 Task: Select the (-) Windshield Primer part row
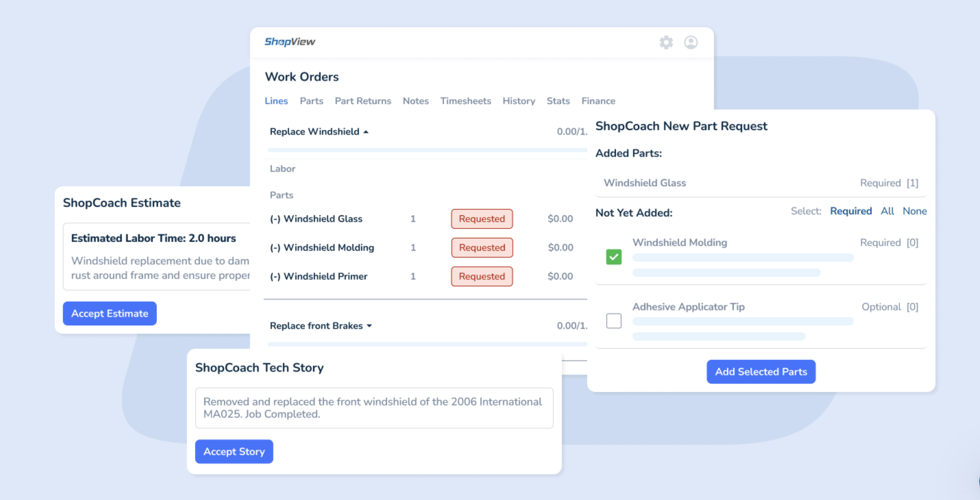click(422, 276)
